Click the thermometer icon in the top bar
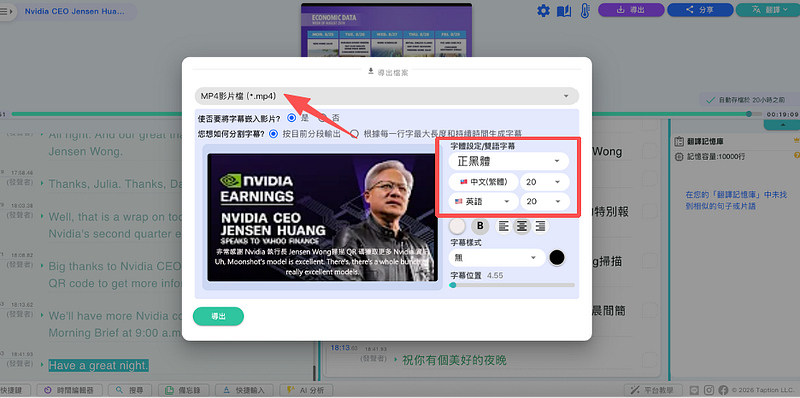Image resolution: width=800 pixels, height=398 pixels. tap(585, 10)
